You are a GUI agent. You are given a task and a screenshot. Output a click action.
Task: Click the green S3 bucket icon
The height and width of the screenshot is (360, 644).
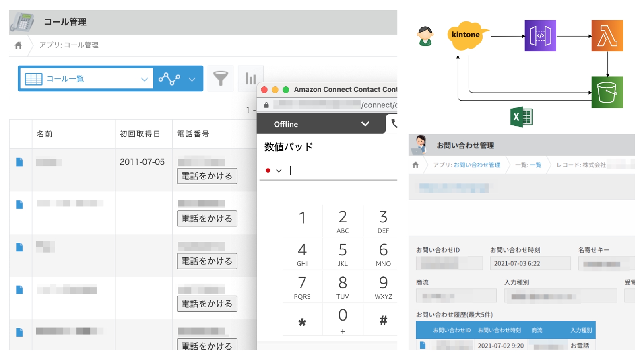pyautogui.click(x=607, y=93)
